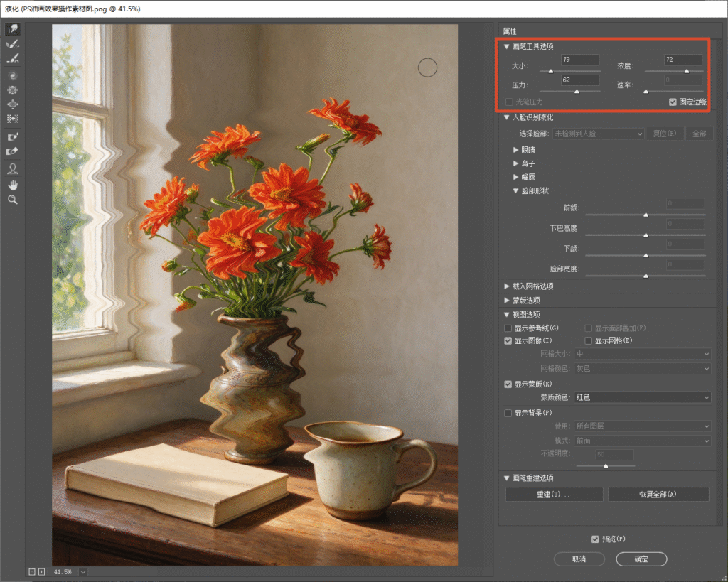This screenshot has height=582, width=728.
Task: Toggle the 固定边缘 checkbox
Action: click(x=673, y=102)
